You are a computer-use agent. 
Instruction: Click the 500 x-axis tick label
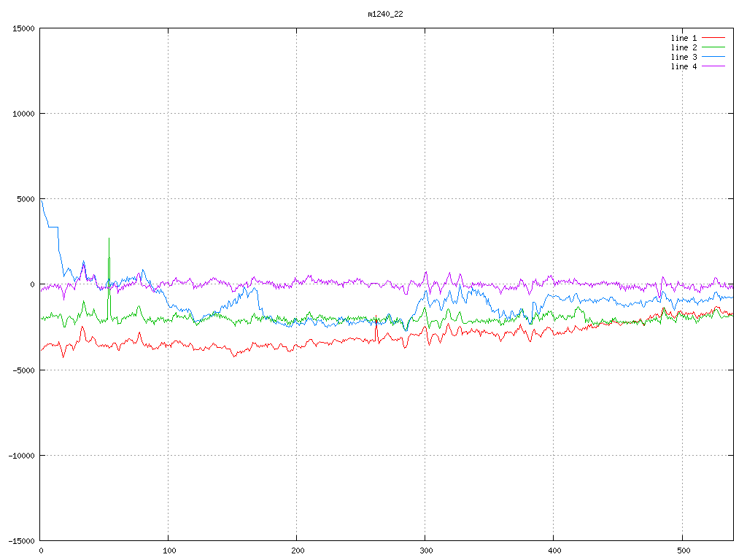click(682, 551)
